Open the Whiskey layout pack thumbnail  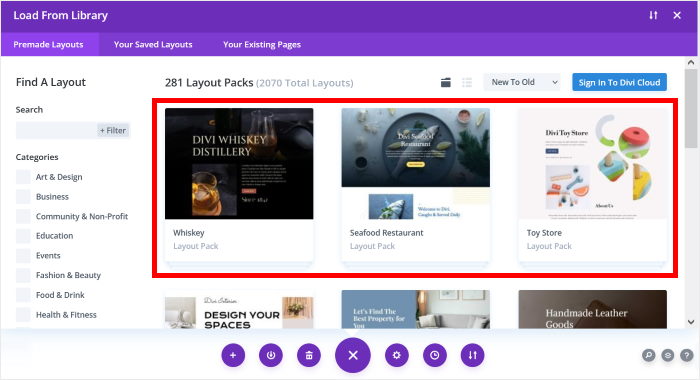pyautogui.click(x=239, y=163)
